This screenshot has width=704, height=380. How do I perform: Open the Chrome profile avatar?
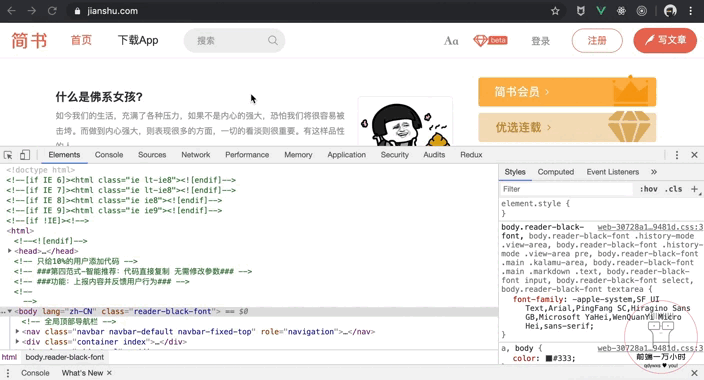670,11
